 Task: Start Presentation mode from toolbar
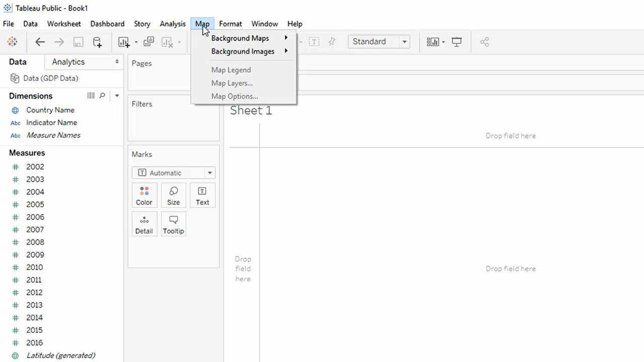click(x=457, y=42)
